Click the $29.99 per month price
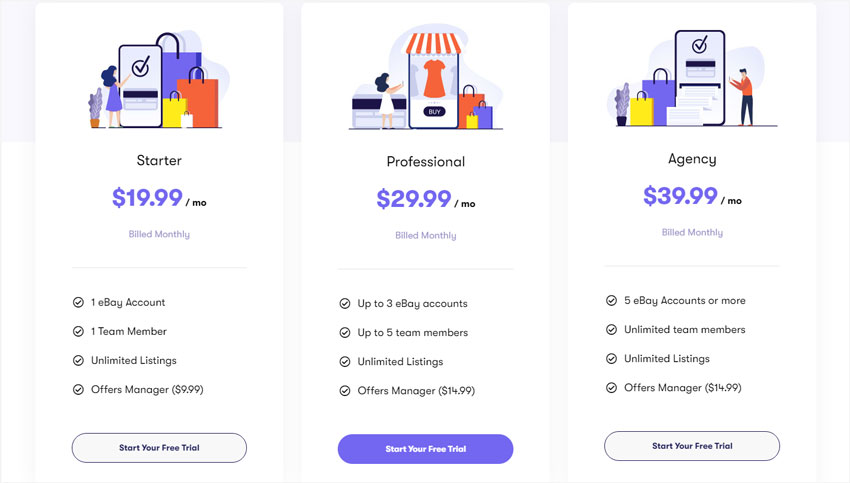The width and height of the screenshot is (850, 483). tap(426, 199)
